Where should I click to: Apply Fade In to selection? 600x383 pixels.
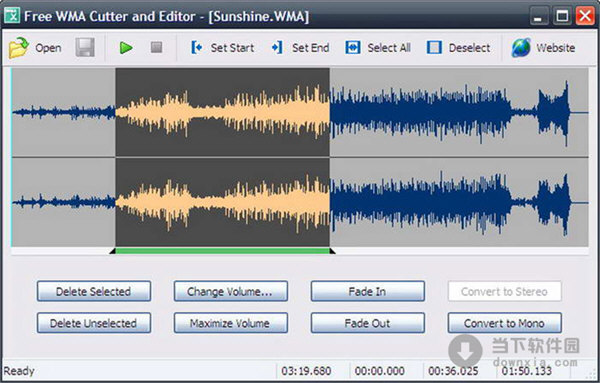[368, 291]
